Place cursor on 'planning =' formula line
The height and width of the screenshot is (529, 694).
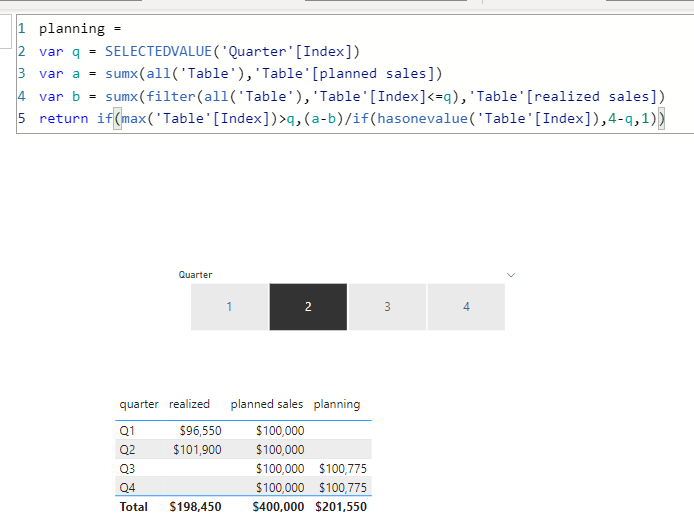coord(80,29)
